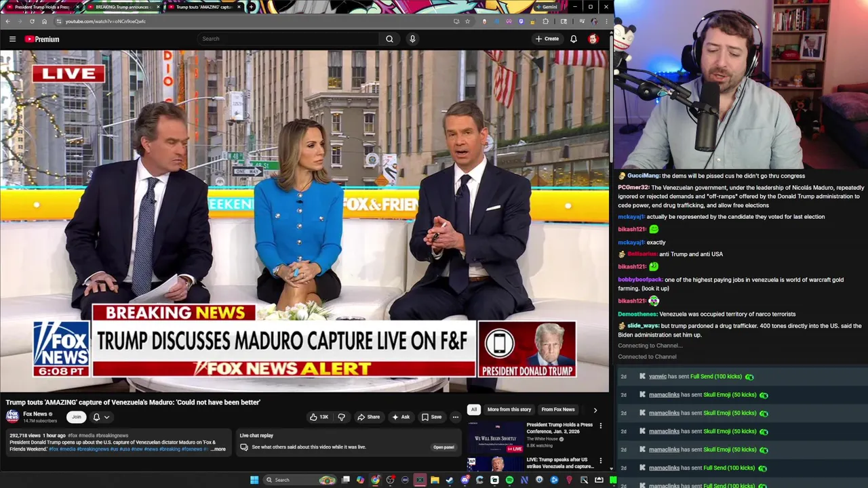
Task: Open the YouTube hamburger guide menu
Action: (12, 39)
